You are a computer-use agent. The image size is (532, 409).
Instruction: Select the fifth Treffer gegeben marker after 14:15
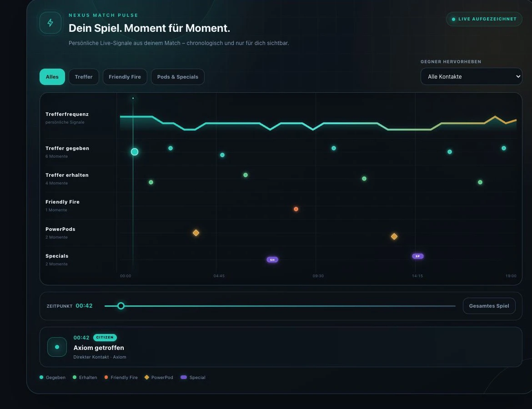pyautogui.click(x=450, y=152)
